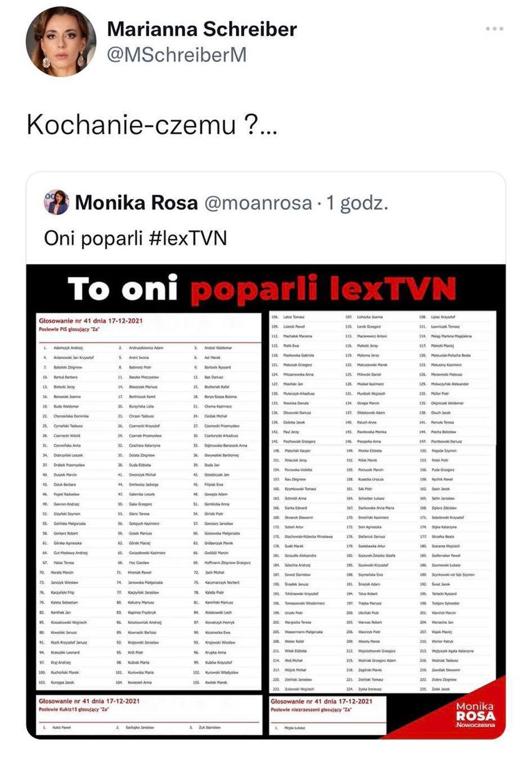This screenshot has height=758, width=532.
Task: Click the Monika Rosa name in quoted tweet
Action: point(137,203)
